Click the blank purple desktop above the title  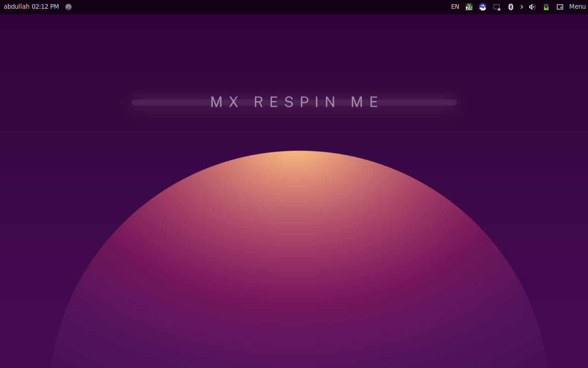pos(294,51)
